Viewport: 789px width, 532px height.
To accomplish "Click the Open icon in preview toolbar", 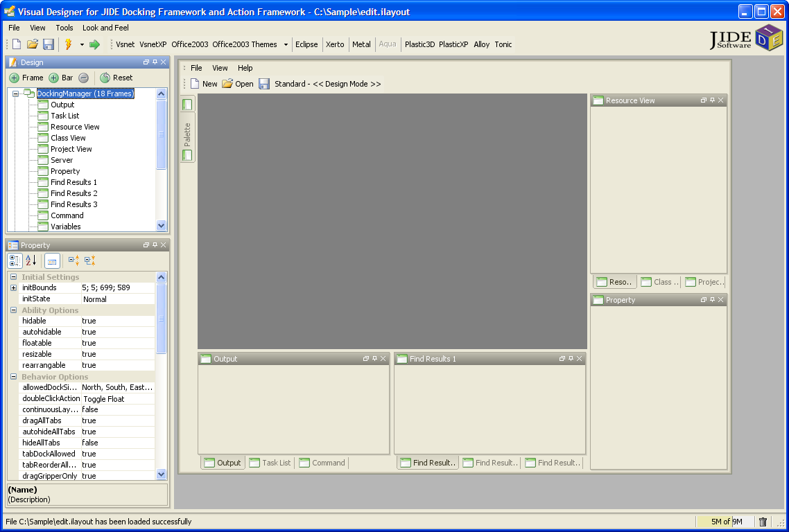I will click(x=238, y=84).
